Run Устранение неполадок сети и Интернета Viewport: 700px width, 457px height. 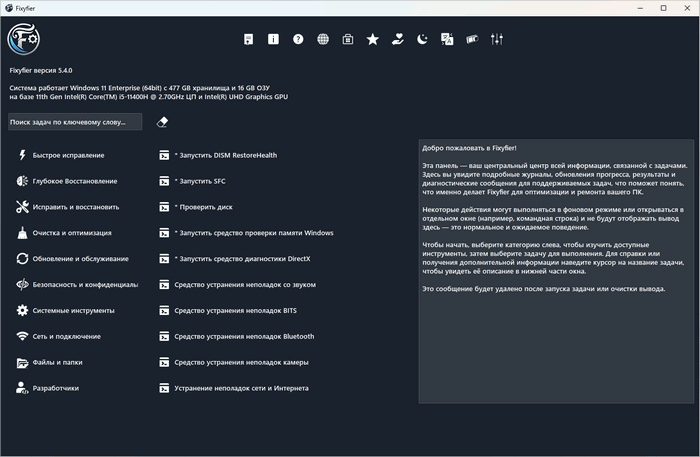(242, 388)
